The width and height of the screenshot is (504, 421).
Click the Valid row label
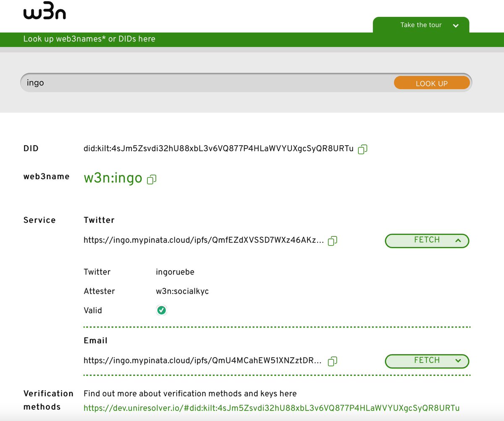pyautogui.click(x=93, y=311)
